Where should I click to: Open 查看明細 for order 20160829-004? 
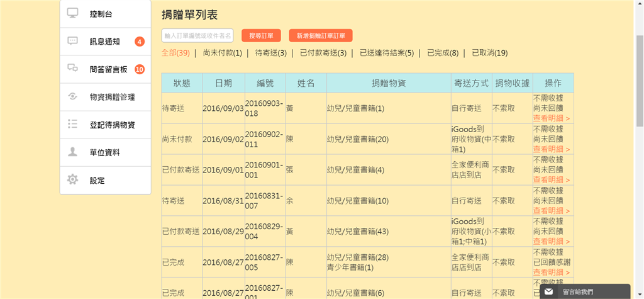point(552,242)
